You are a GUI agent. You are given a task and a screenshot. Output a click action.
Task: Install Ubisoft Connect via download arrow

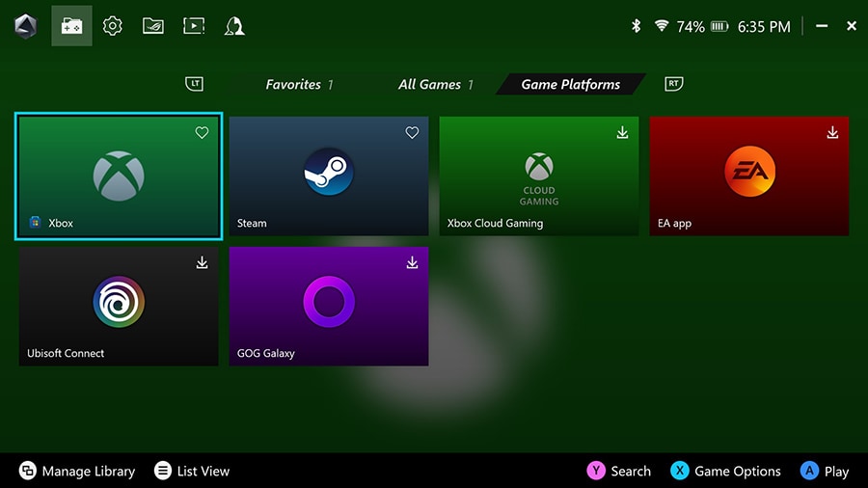[x=202, y=262]
